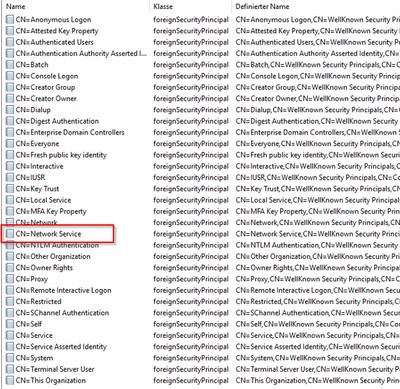The height and width of the screenshot is (389, 400).
Task: Click the icon next to CN=Console Logon
Action: [10, 76]
